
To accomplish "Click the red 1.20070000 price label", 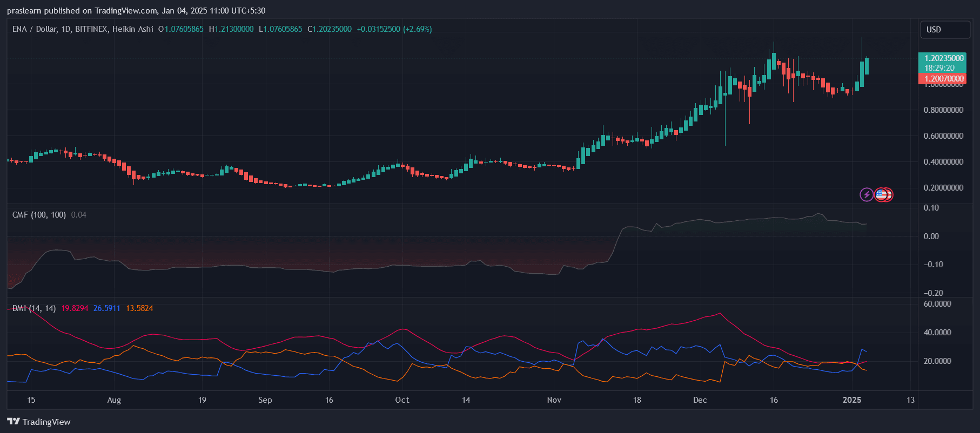I will 943,79.
